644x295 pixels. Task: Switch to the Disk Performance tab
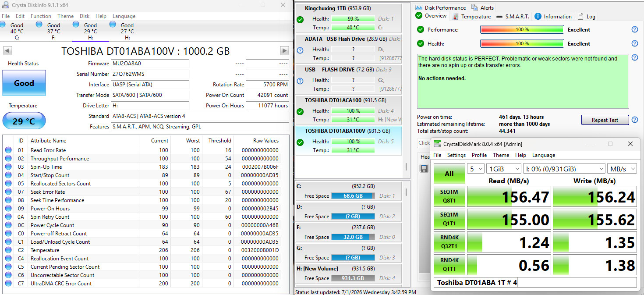[440, 7]
